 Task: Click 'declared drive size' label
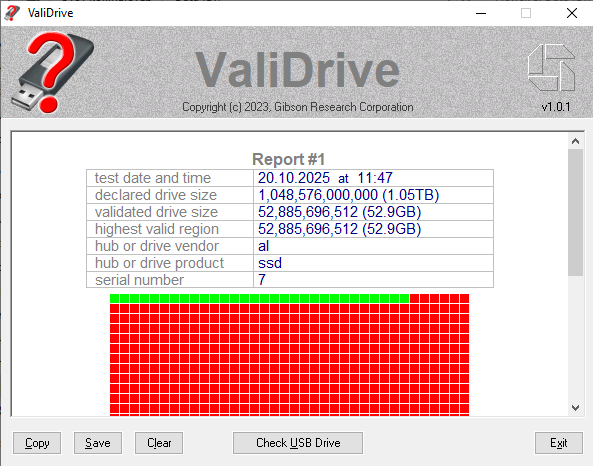coord(156,195)
